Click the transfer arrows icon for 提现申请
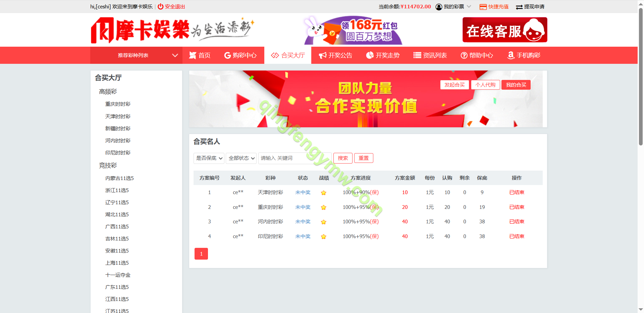644x313 pixels. pyautogui.click(x=519, y=7)
